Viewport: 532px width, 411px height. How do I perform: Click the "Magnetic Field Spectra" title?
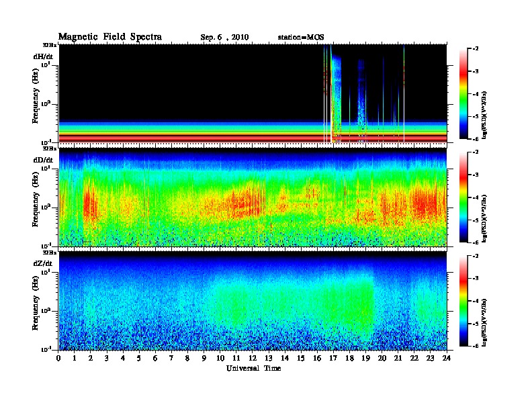(x=110, y=37)
